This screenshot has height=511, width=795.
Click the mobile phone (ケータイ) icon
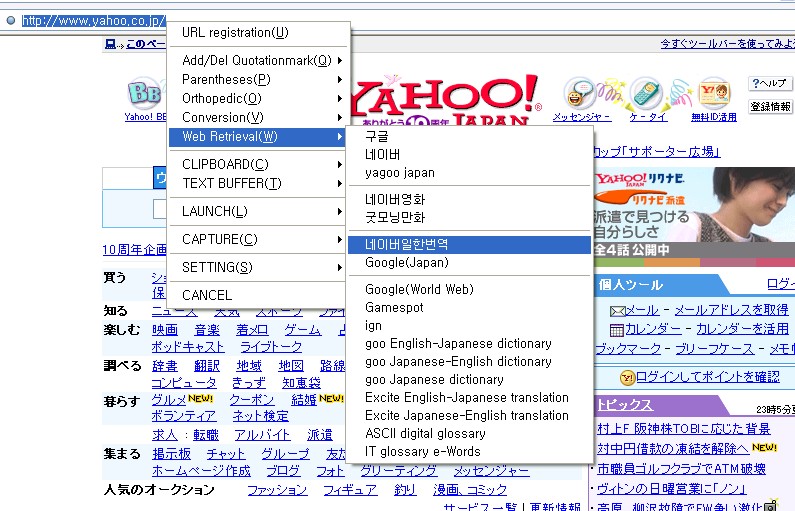click(647, 94)
